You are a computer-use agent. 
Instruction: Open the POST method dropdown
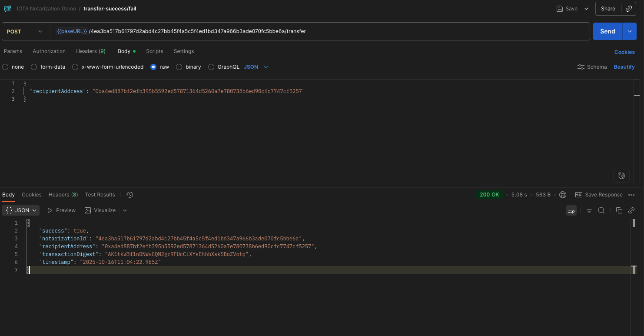[25, 31]
